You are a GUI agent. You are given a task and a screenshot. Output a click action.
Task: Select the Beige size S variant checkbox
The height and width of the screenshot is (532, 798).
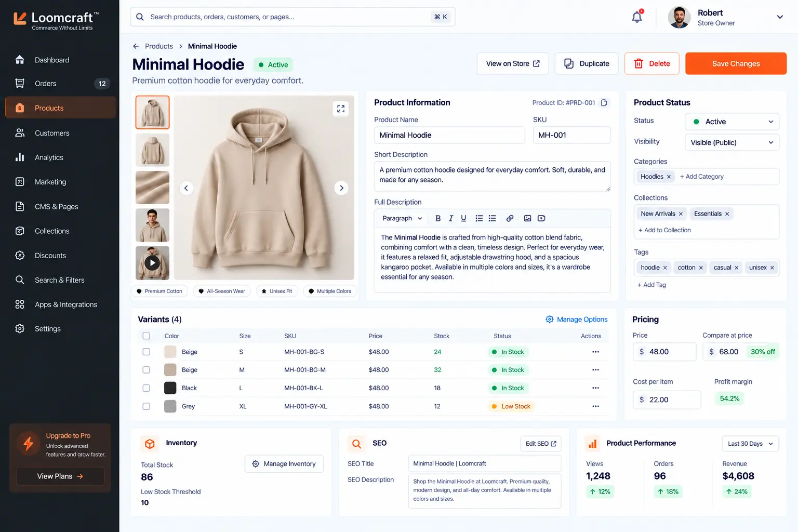tap(147, 352)
